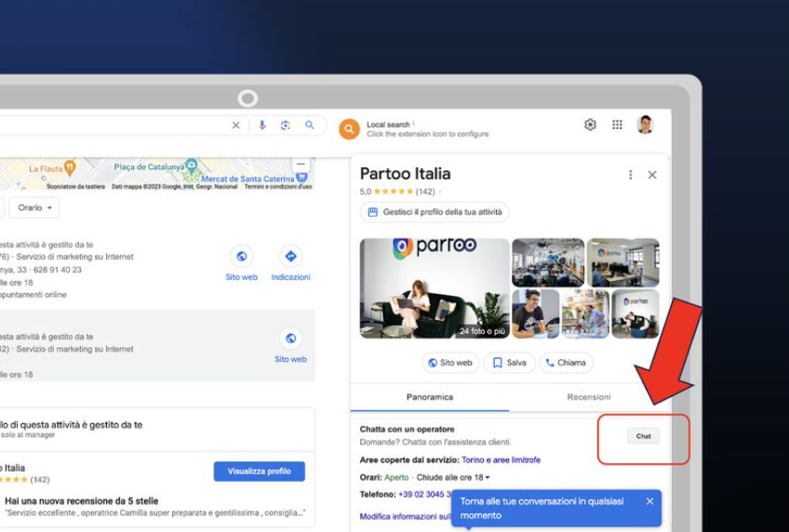
Task: Click the orange Local search extension icon
Action: (349, 129)
